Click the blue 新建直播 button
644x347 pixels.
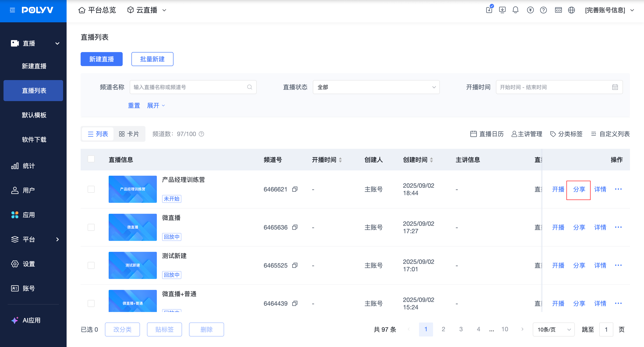coord(101,59)
